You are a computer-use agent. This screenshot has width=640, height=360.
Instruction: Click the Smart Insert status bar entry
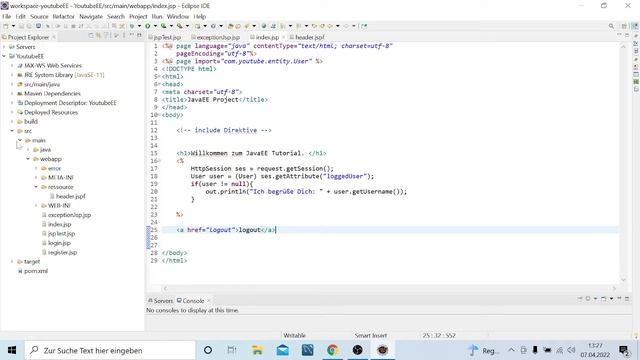pyautogui.click(x=371, y=336)
